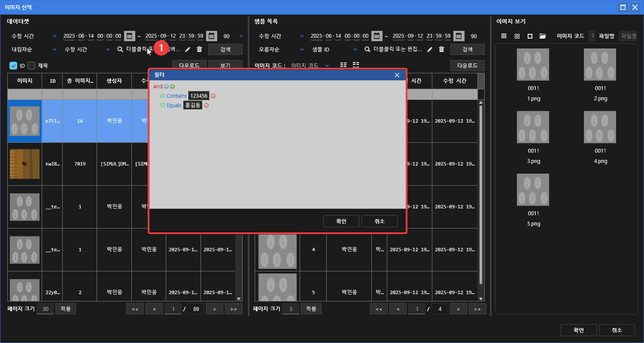The height and width of the screenshot is (343, 644).
Task: Expand the 이미지 코드 dropdown in sample list
Action: (x=327, y=66)
